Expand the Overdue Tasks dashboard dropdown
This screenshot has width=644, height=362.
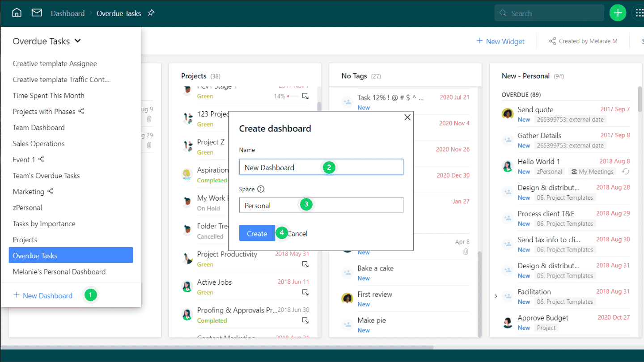pos(77,41)
